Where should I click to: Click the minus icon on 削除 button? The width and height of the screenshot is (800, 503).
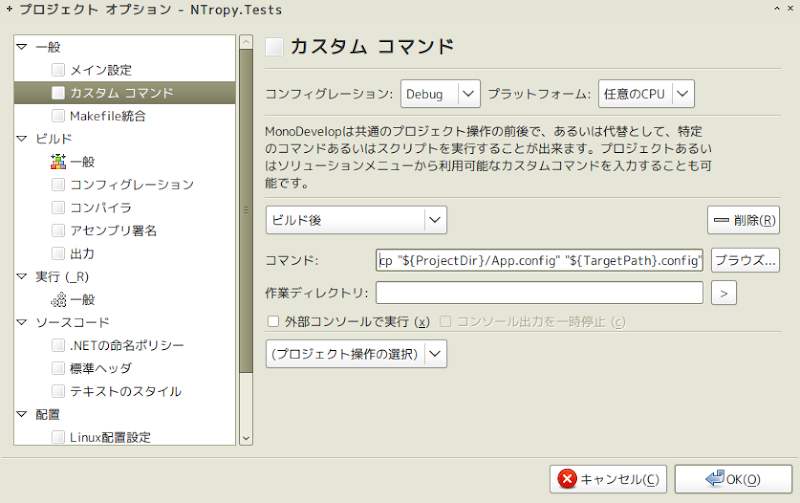click(x=721, y=220)
